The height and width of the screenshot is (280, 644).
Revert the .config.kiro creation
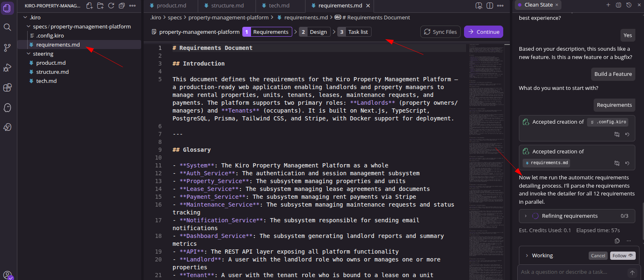(627, 134)
